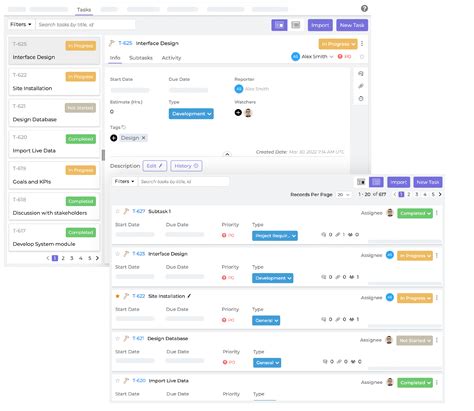The width and height of the screenshot is (474, 411).
Task: Open Project Requir.. type dropdown on Subtask 1
Action: click(x=275, y=236)
